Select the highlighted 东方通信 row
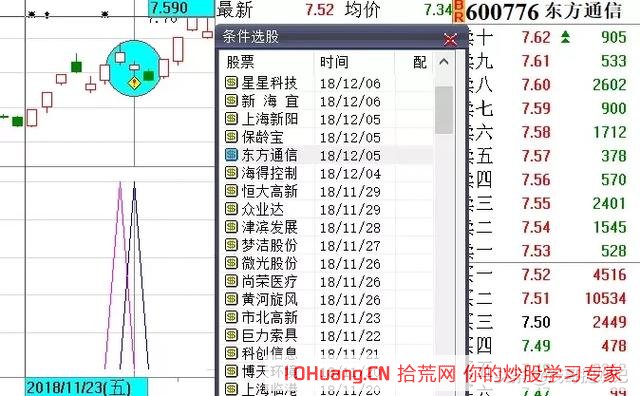The image size is (640, 396). (327, 155)
